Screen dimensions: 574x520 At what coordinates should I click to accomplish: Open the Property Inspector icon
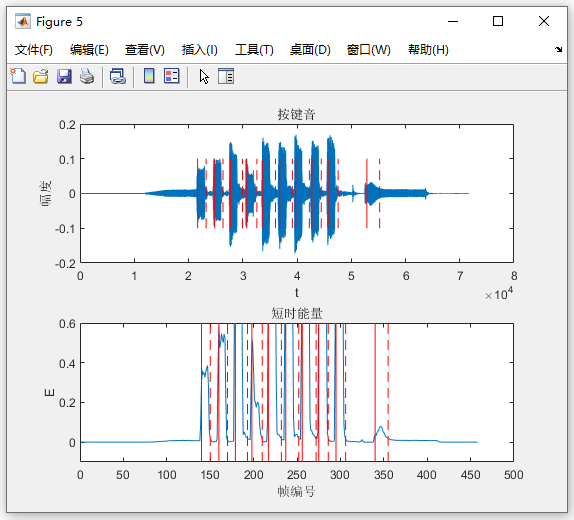click(226, 76)
